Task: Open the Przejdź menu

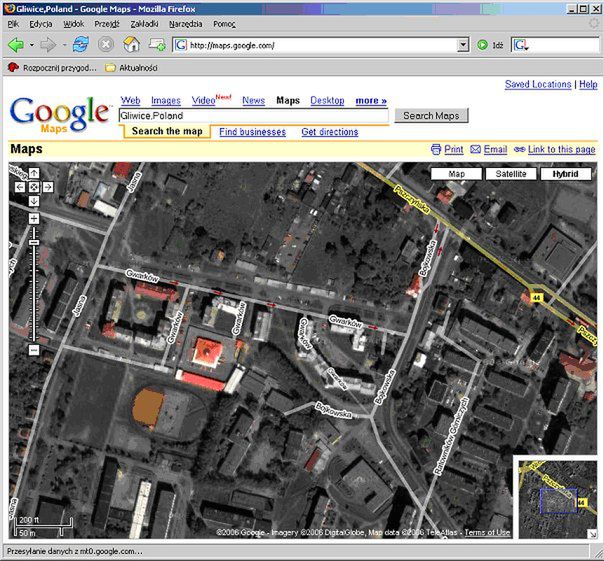Action: 107,24
